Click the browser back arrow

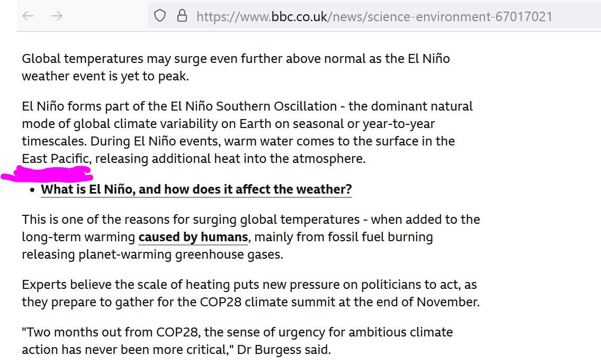pos(28,16)
